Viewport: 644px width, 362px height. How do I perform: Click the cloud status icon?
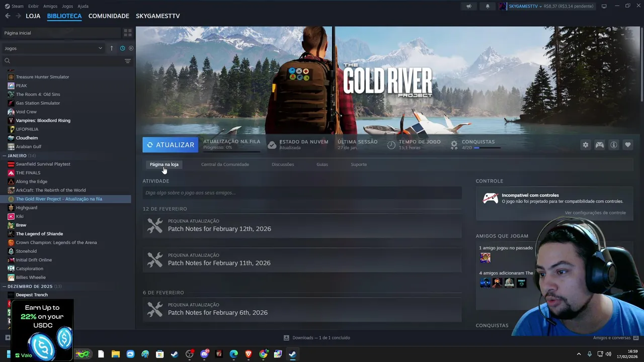272,145
